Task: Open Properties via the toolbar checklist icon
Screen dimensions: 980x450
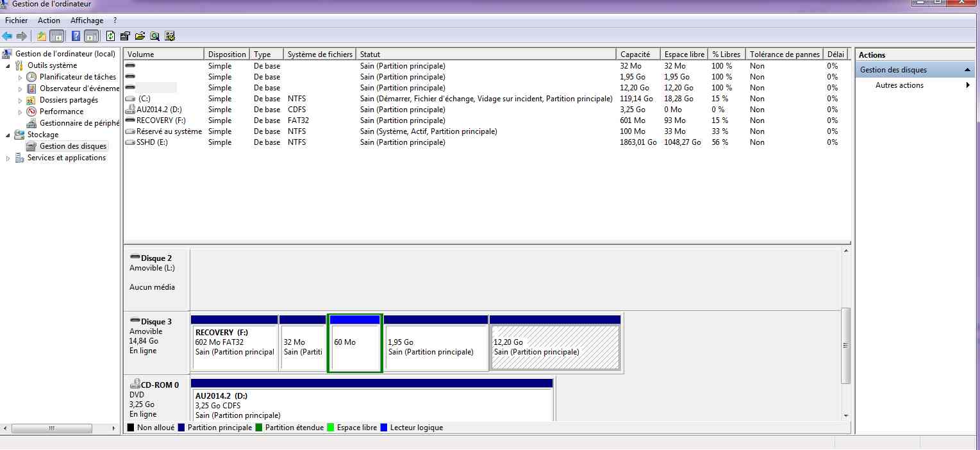Action: tap(125, 36)
